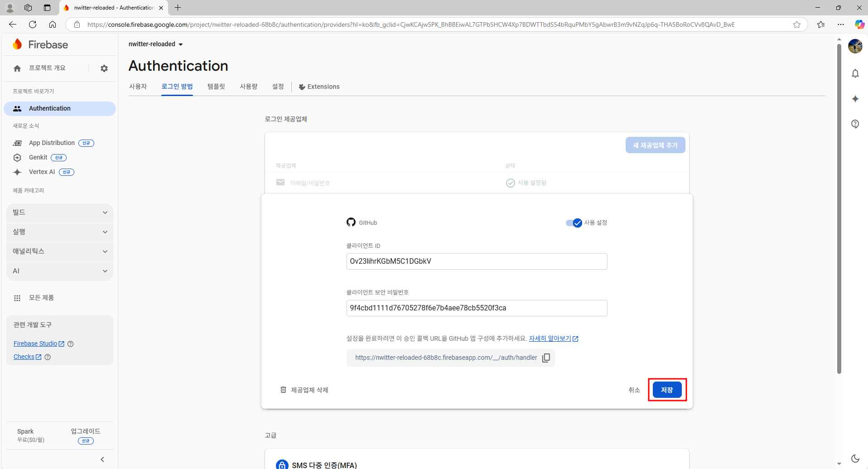This screenshot has height=469, width=868.
Task: Close the nwitter-reloaded browser tab
Action: (161, 8)
